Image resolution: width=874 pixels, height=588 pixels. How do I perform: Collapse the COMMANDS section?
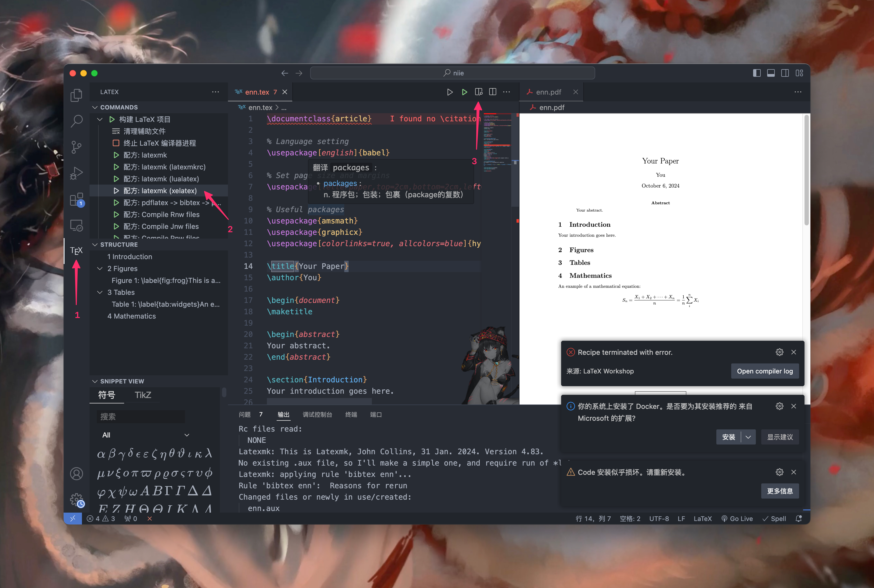tap(95, 107)
